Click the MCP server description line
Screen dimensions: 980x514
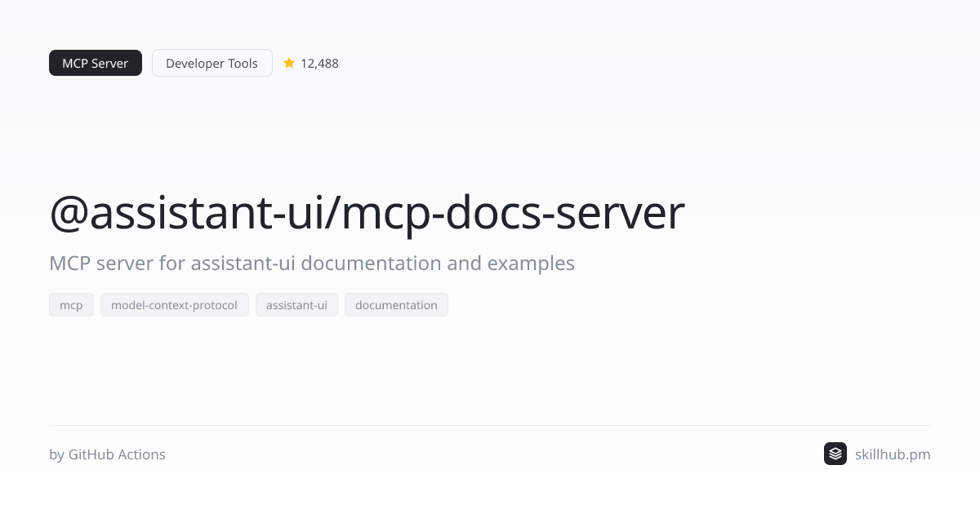(312, 264)
